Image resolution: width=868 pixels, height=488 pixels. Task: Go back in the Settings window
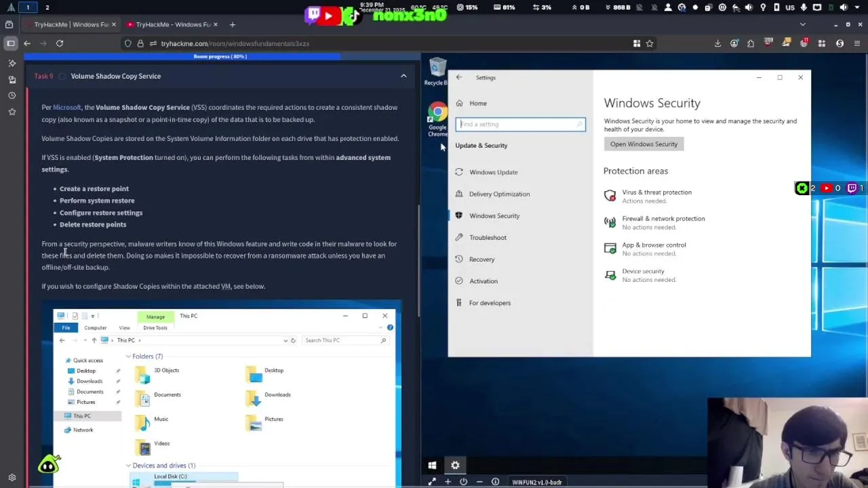pyautogui.click(x=459, y=77)
